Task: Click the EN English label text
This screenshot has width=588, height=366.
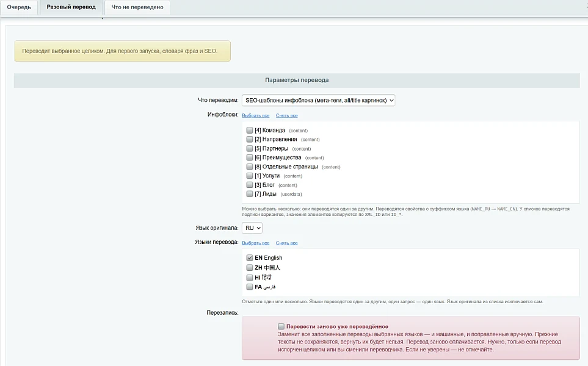Action: pyautogui.click(x=269, y=258)
